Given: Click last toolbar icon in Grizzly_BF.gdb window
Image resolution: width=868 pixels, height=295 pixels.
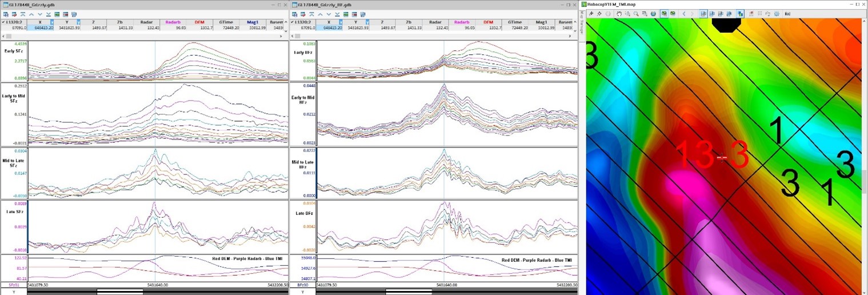Looking at the screenshot, I should [x=363, y=14].
